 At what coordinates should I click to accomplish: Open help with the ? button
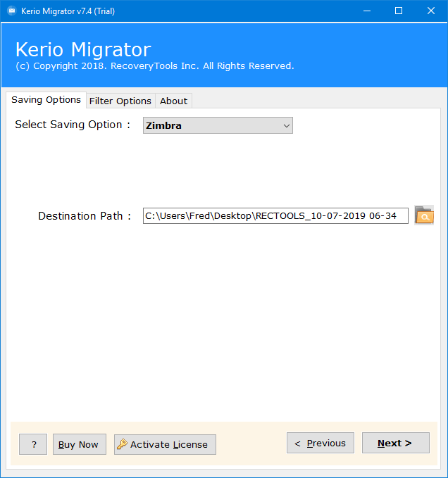33,444
